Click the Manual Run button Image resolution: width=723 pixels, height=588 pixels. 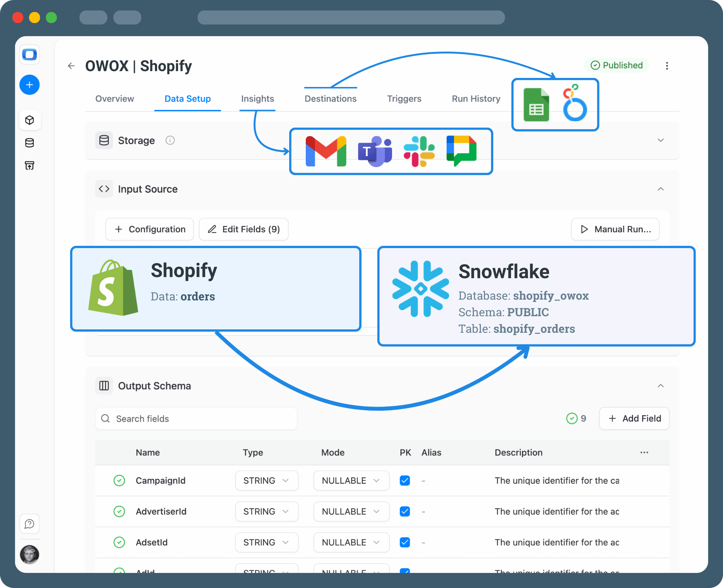click(x=615, y=229)
